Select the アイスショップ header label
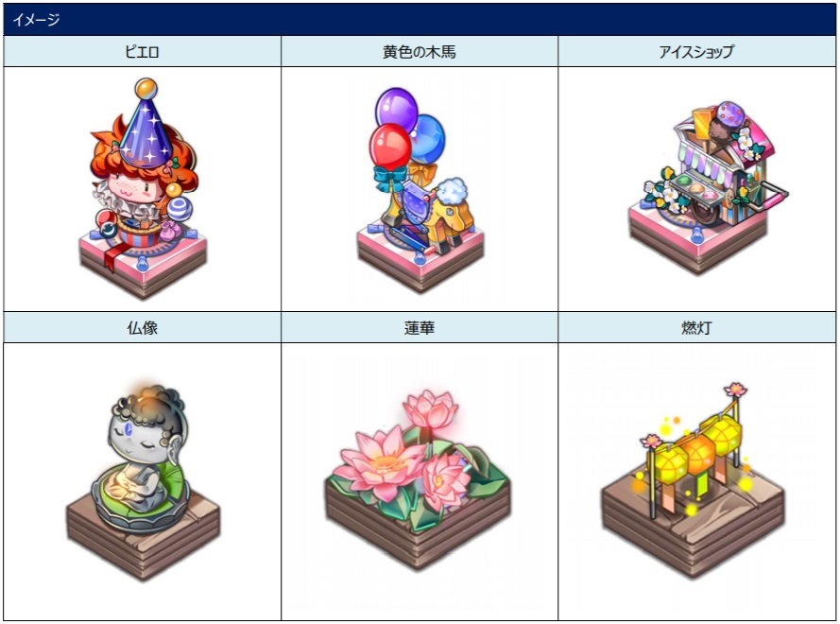 (x=695, y=51)
